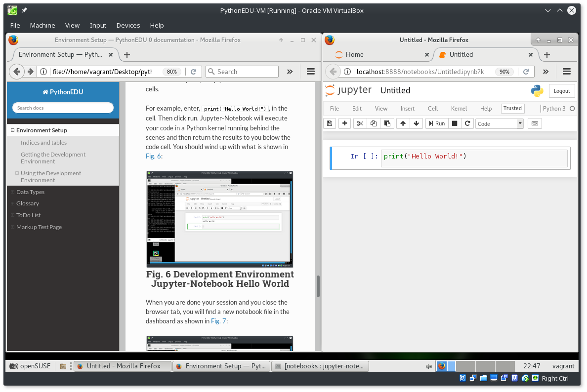This screenshot has width=587, height=392.
Task: Show site information for file:// page
Action: (44, 72)
